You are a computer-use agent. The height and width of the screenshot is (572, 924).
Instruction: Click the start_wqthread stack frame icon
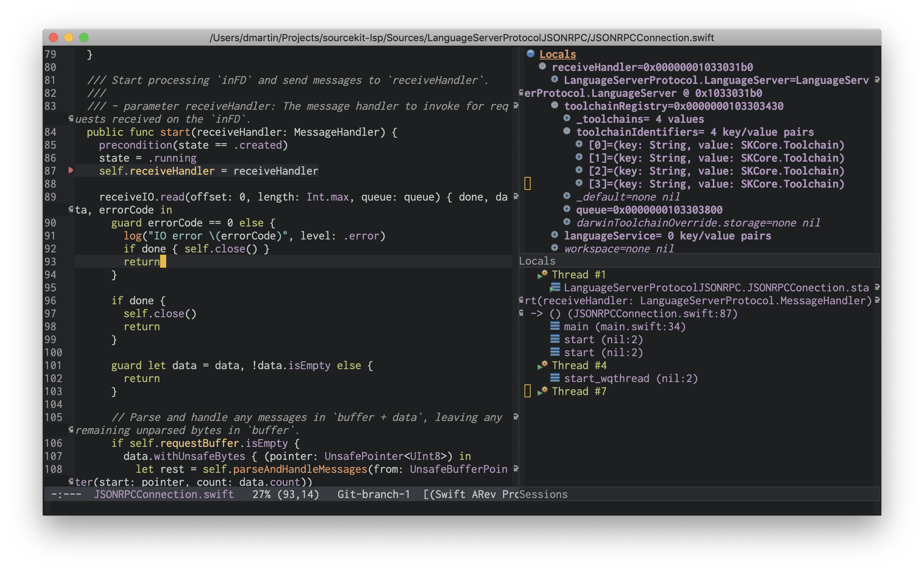pyautogui.click(x=555, y=378)
